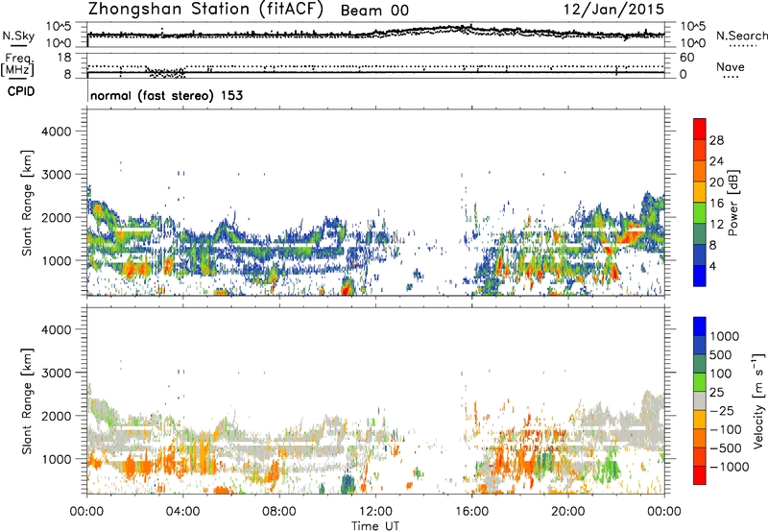Click the −25 label on velocity colorbar
The width and height of the screenshot is (768, 532).
click(724, 411)
